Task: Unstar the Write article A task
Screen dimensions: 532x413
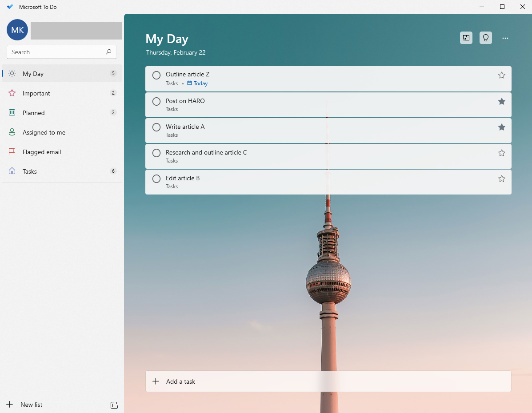Action: point(502,127)
